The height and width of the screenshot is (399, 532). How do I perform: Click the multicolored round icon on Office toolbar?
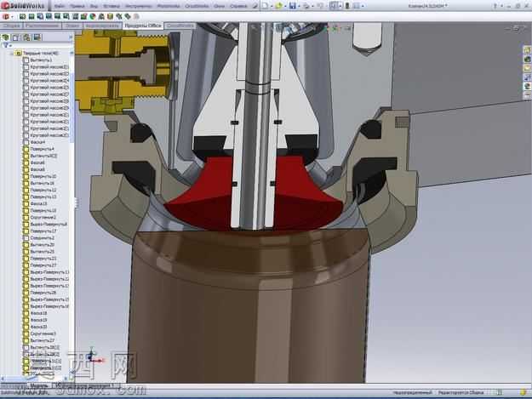93,16
